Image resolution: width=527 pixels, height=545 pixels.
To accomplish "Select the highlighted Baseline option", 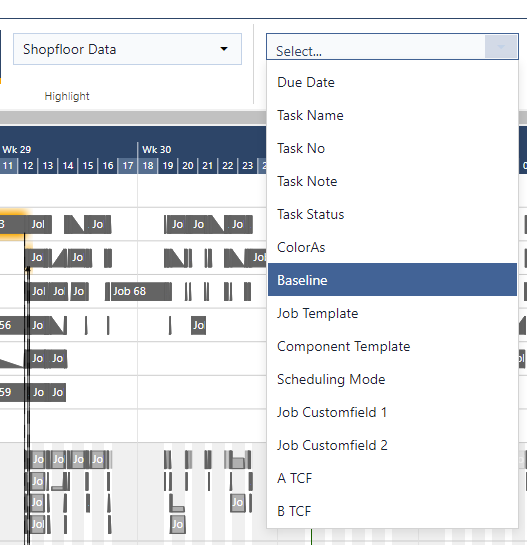I will [392, 280].
